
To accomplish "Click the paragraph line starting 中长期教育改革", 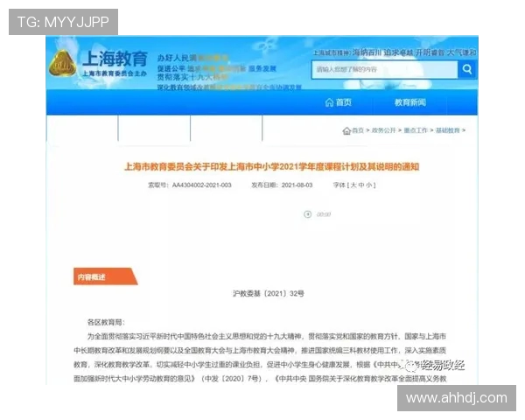I will [x=260, y=350].
